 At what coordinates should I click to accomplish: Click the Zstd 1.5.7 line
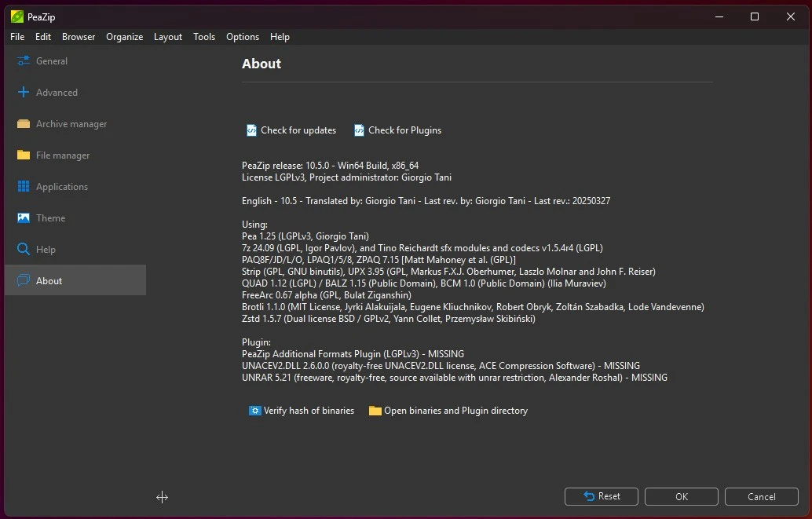coord(389,319)
